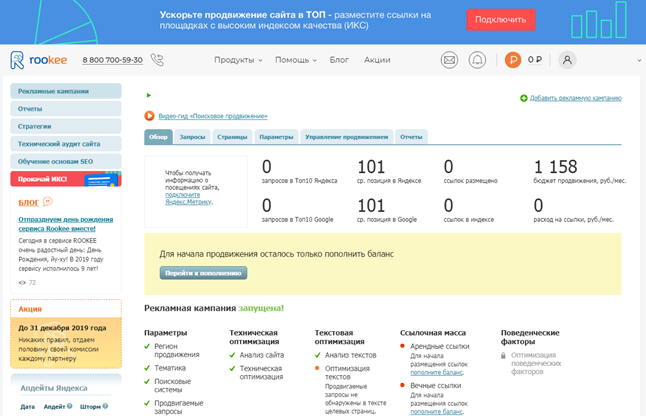The height and width of the screenshot is (416, 646).
Task: Click the phone callback icon
Action: point(157,60)
